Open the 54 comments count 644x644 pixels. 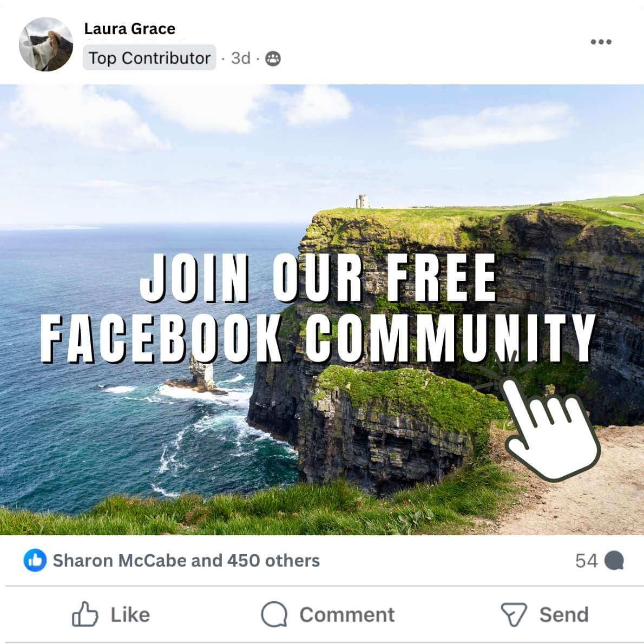[586, 561]
